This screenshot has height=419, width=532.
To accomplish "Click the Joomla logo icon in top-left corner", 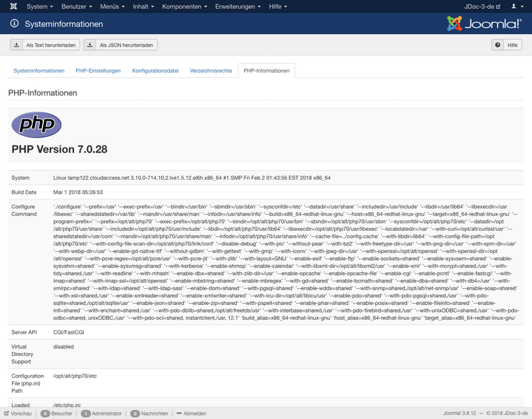I will [x=13, y=6].
